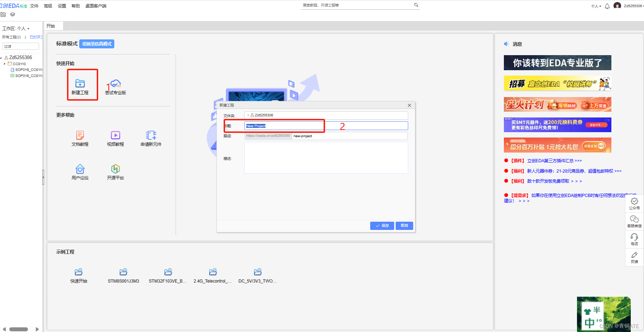Open 数十款开发板免费领取 link
Screen dimensions: 644x332
click(x=554, y=181)
